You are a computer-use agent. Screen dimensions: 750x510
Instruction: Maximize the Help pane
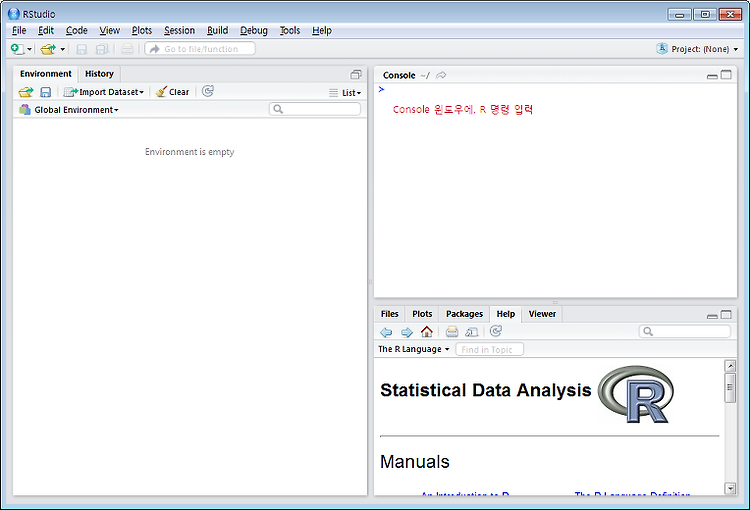click(726, 315)
